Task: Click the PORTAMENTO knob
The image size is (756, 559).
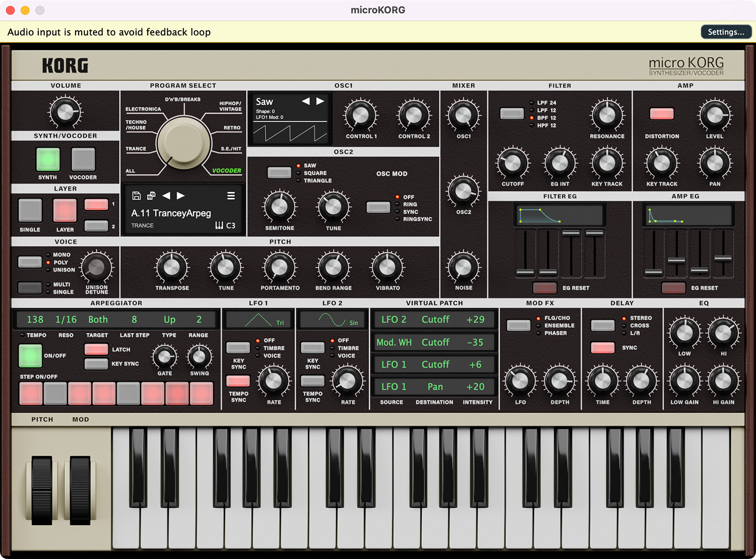Action: [x=280, y=267]
